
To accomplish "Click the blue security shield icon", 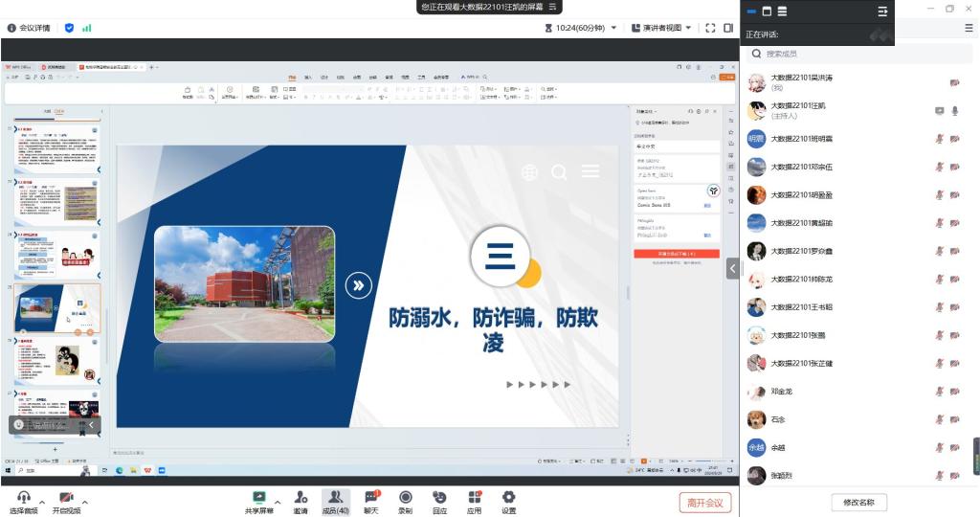I will [x=69, y=28].
